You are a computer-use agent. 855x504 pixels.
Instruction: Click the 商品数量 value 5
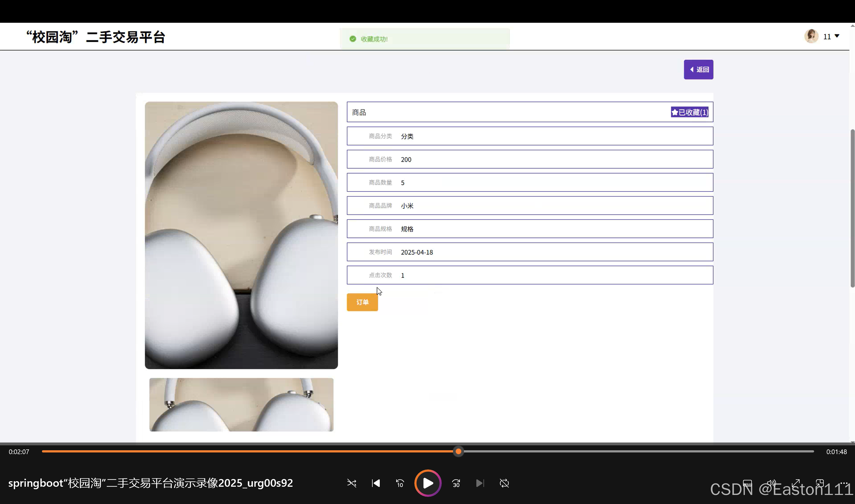click(403, 183)
